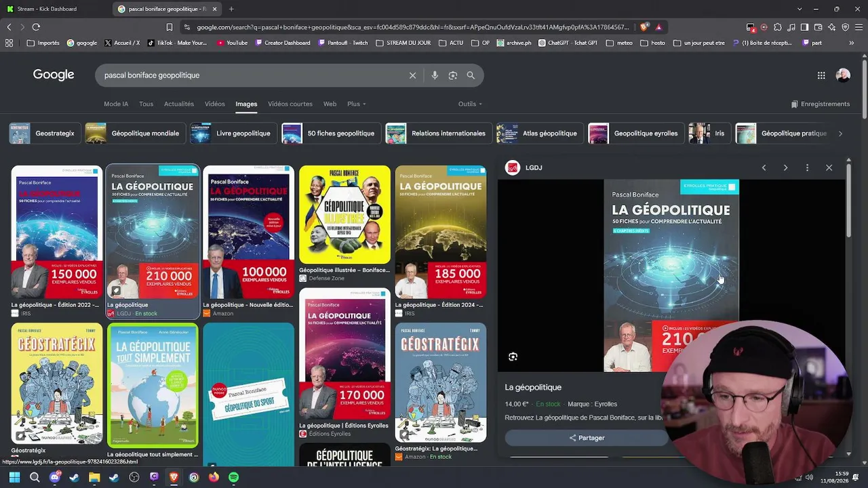Screen dimensions: 868x488
Task: Open ChatGPT bookmark
Action: [x=568, y=43]
